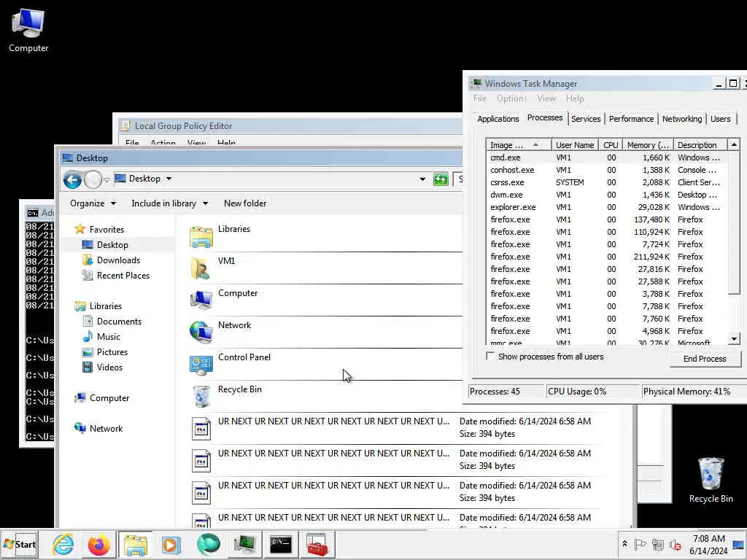Open Pictures library in navigation pane

(105, 352)
